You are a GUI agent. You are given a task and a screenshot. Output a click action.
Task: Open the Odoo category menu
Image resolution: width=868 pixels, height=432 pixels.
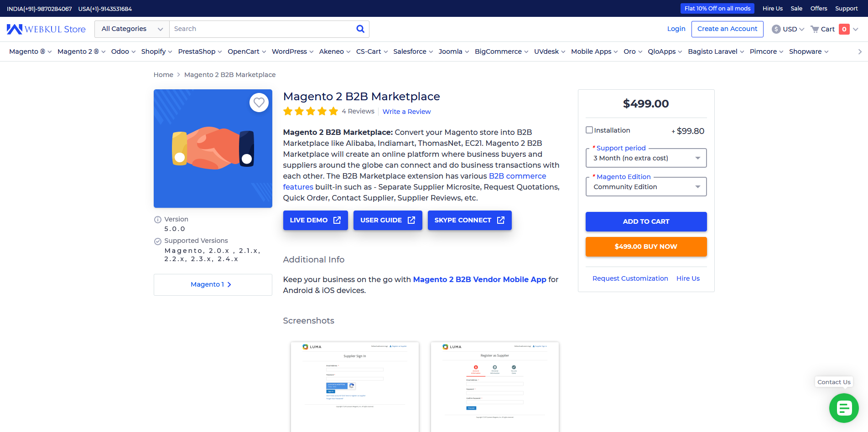point(123,51)
